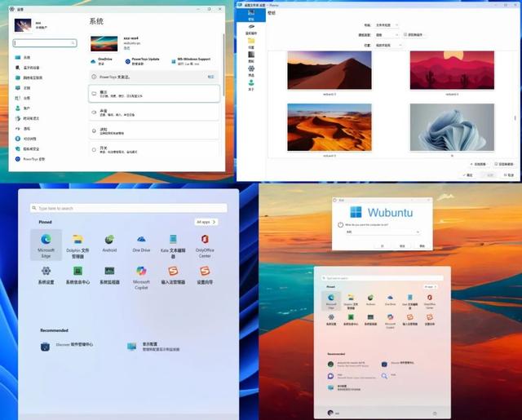Click the middle button in Wubuntu dialog
The image size is (522, 420).
(402, 246)
